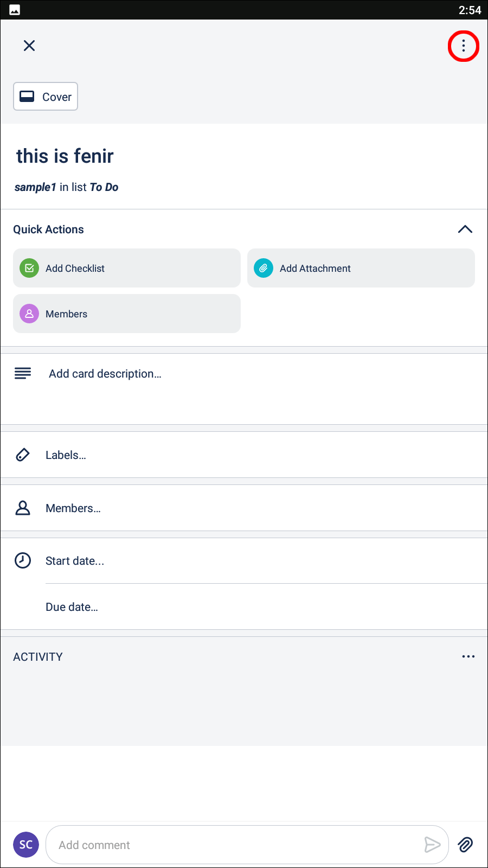Select the Add Checklist icon
The width and height of the screenshot is (488, 868).
point(29,268)
